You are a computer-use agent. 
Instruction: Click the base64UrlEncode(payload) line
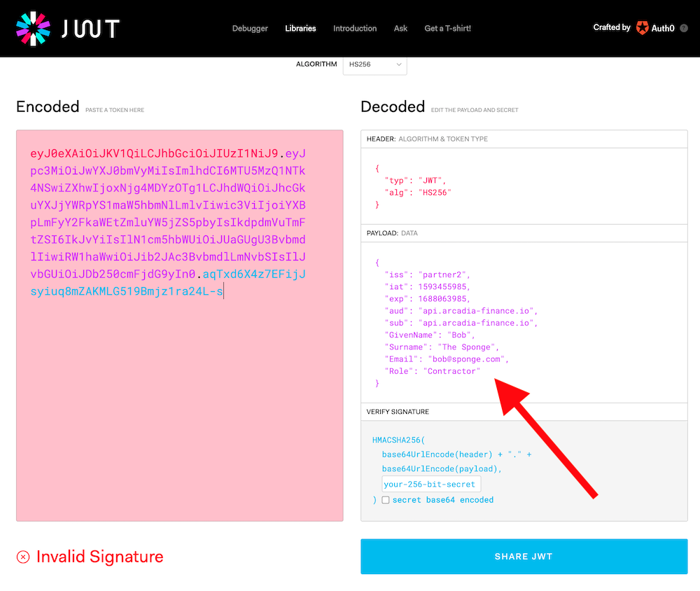coord(442,468)
